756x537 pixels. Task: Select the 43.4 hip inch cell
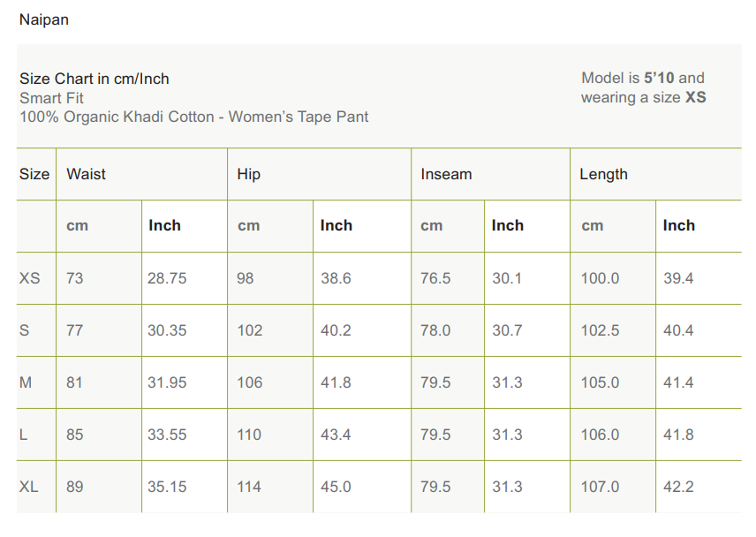[336, 435]
